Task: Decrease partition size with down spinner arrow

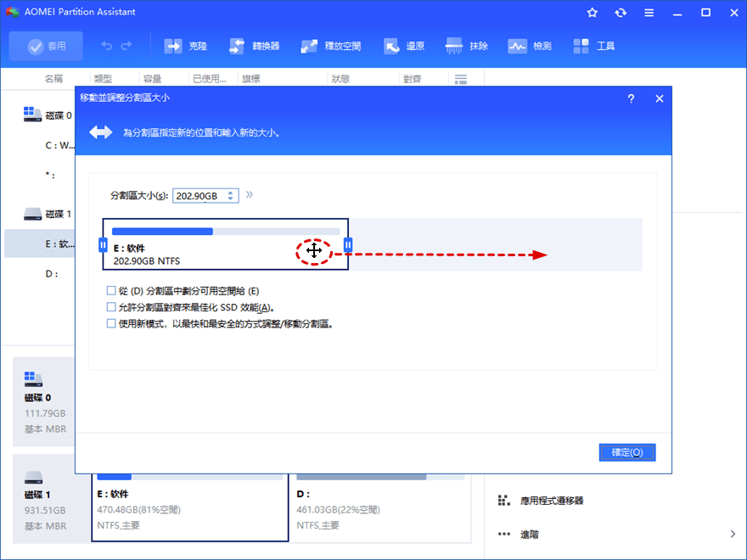Action: 231,199
